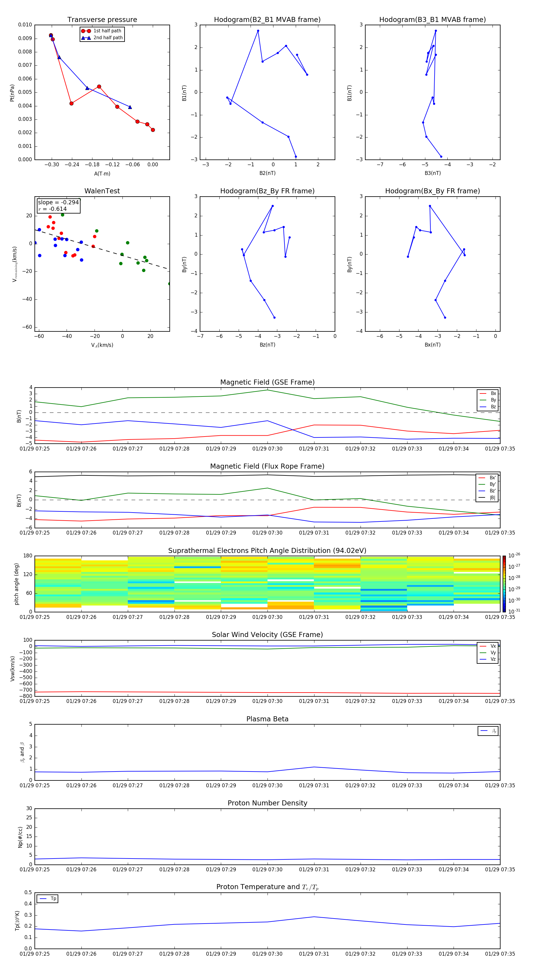Viewport: 535px width, 980px height.
Task: Click the pitch angle color bar
Action: [504, 584]
